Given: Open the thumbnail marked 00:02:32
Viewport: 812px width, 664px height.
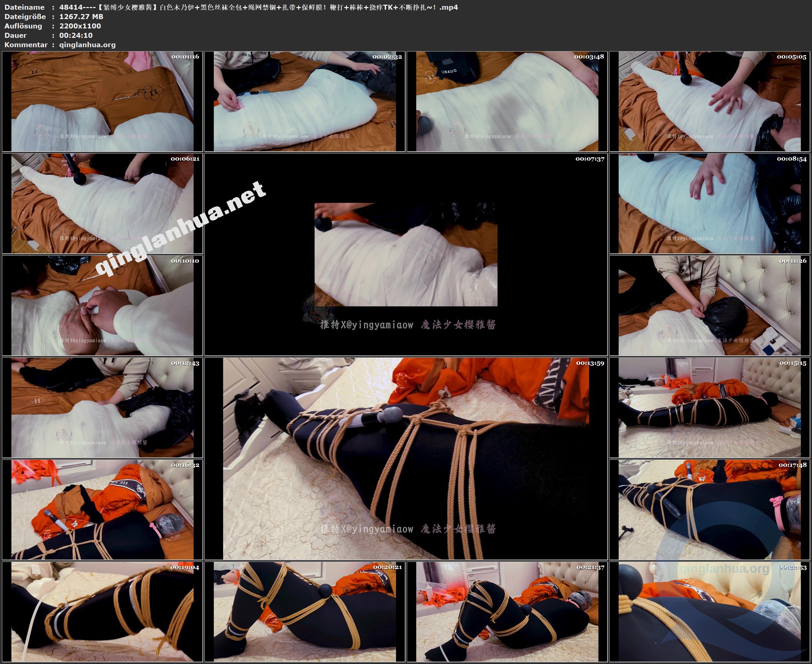Looking at the screenshot, I should pos(305,101).
